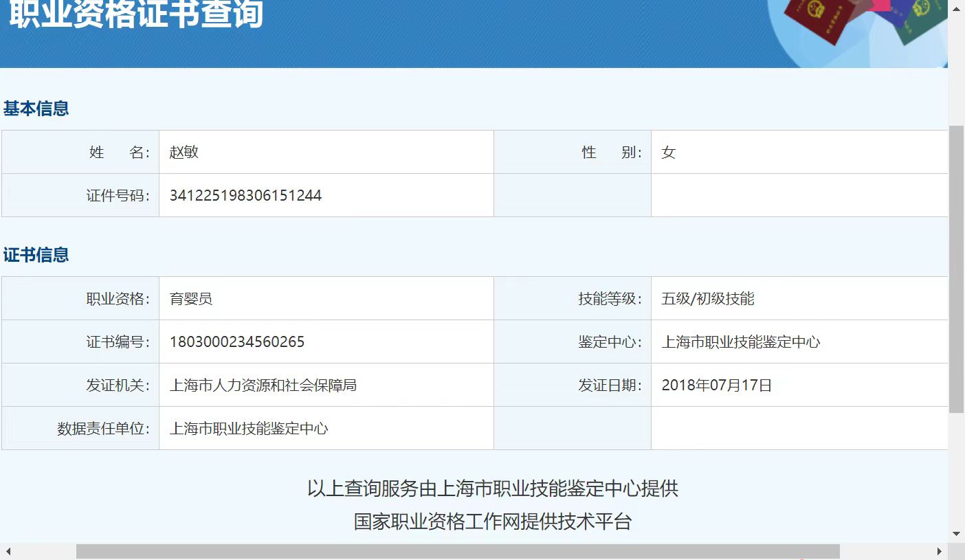Click the 发证机关 label cell
Screen dimensions: 965x560
pos(80,385)
